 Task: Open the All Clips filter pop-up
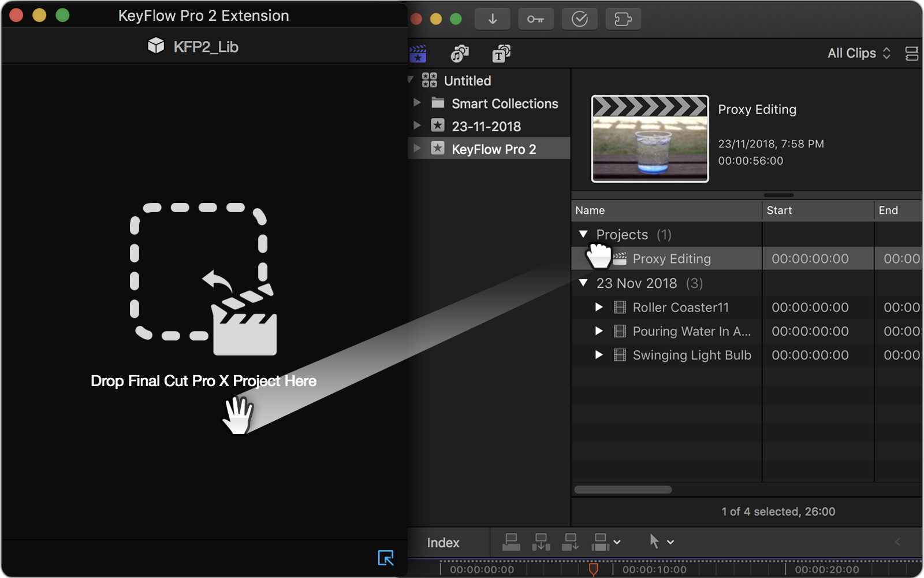click(x=859, y=53)
